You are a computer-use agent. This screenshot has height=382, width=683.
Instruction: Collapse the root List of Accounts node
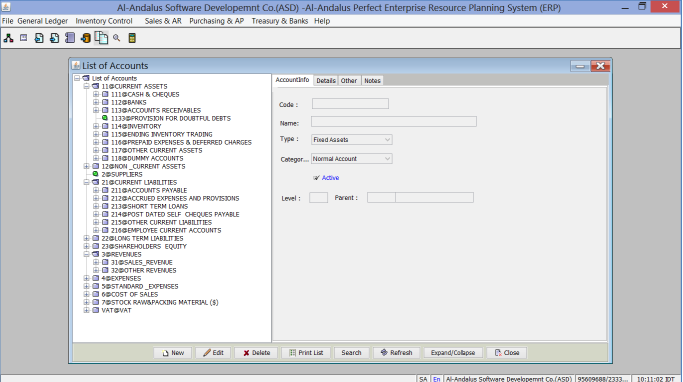point(77,78)
